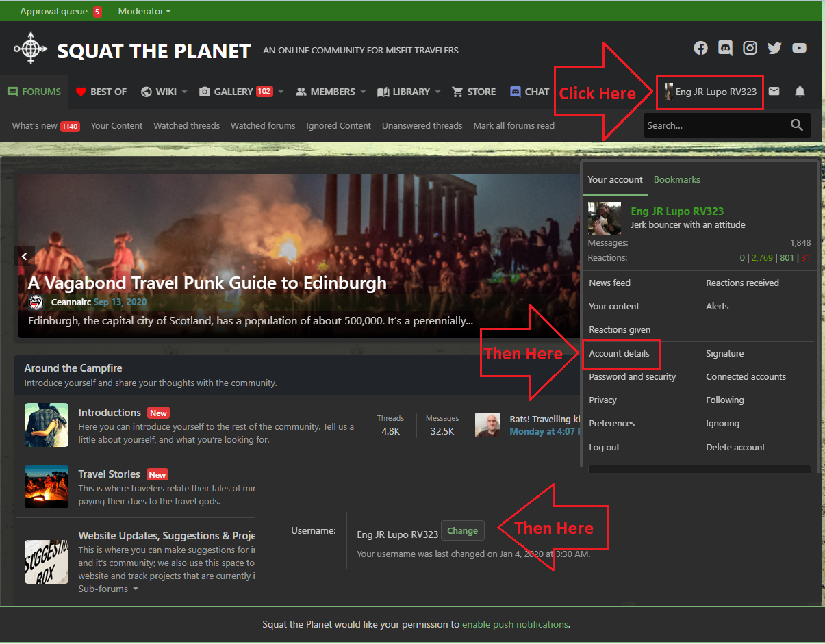Image resolution: width=825 pixels, height=644 pixels.
Task: Open the Introductions forum title
Action: click(x=110, y=413)
